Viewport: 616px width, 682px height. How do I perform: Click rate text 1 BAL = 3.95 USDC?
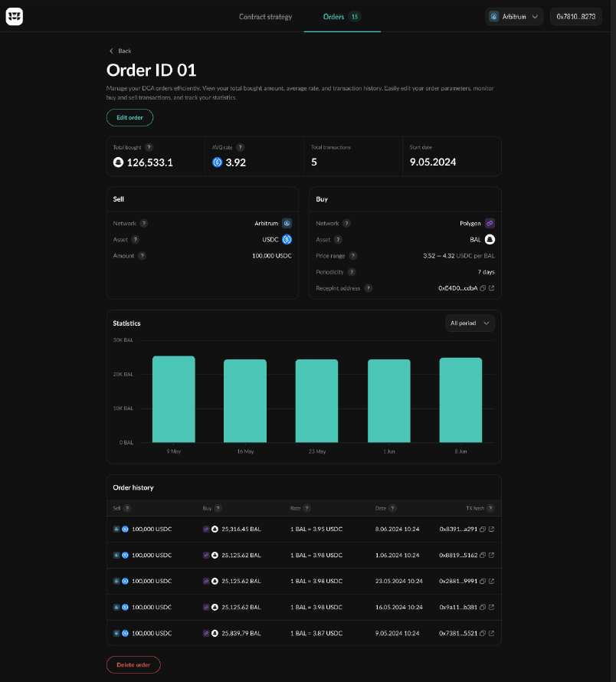point(316,530)
